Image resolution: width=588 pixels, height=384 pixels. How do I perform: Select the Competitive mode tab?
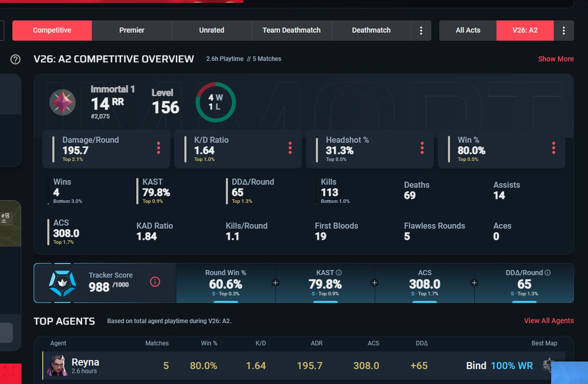[x=52, y=30]
